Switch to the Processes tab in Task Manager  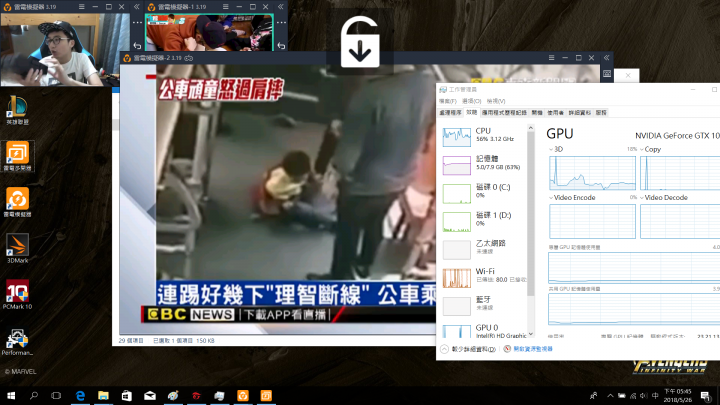pos(450,112)
